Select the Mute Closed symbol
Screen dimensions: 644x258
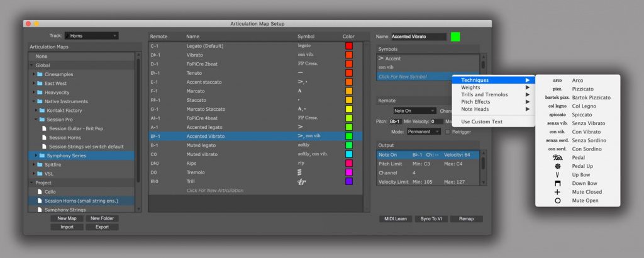[577, 192]
